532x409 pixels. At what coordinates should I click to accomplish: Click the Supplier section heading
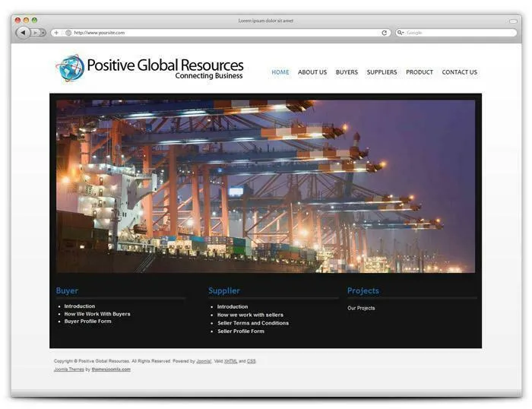(x=224, y=290)
